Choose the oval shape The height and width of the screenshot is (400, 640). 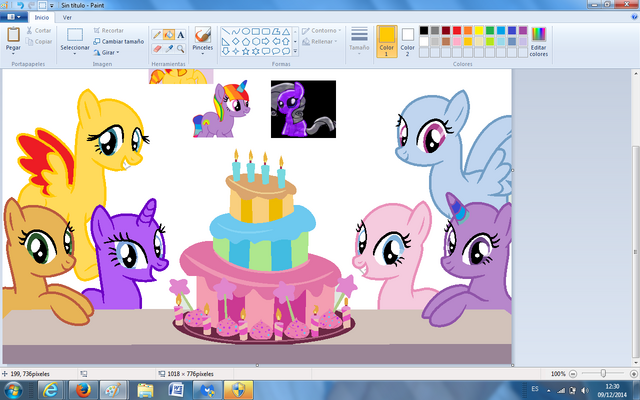246,31
